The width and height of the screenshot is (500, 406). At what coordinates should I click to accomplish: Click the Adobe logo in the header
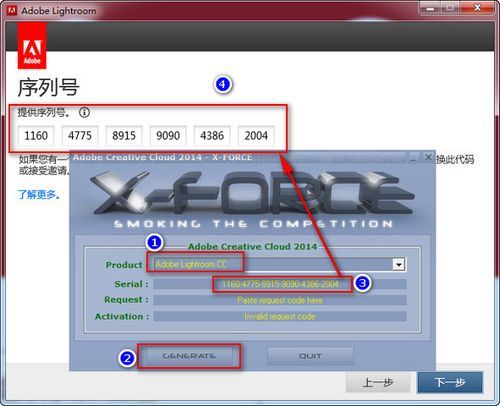(32, 46)
